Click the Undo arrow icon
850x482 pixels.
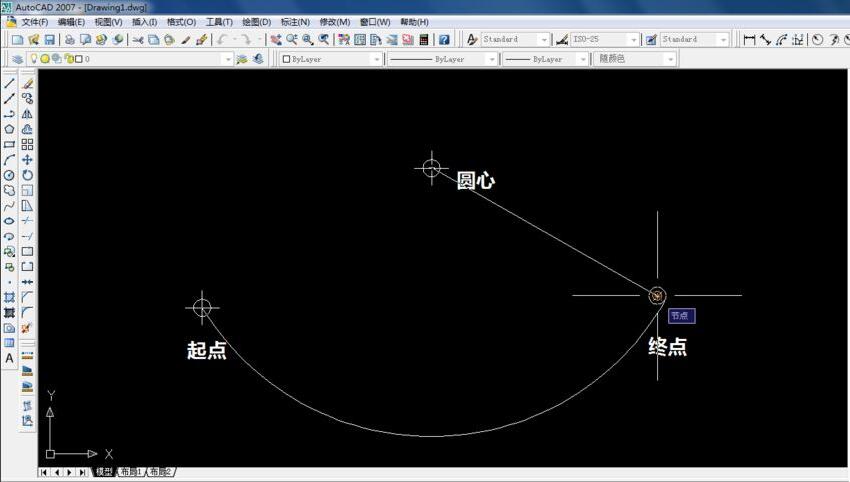click(x=221, y=40)
